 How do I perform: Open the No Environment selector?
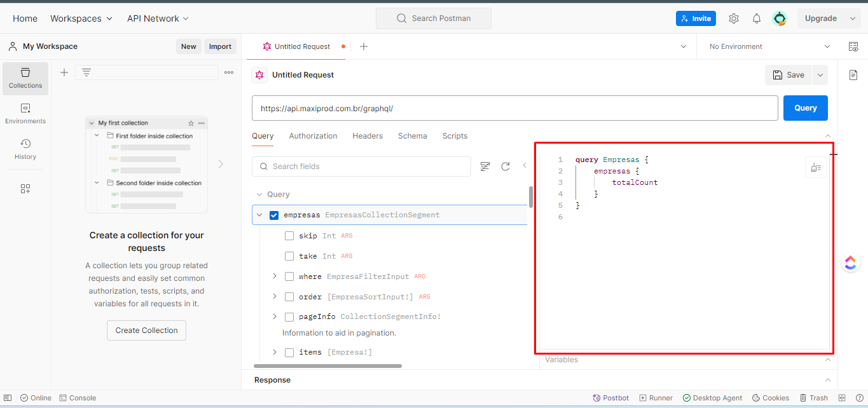point(769,46)
